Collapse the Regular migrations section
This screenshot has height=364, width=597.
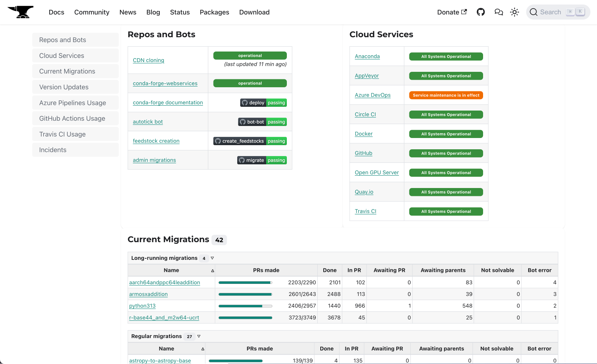[x=199, y=336]
